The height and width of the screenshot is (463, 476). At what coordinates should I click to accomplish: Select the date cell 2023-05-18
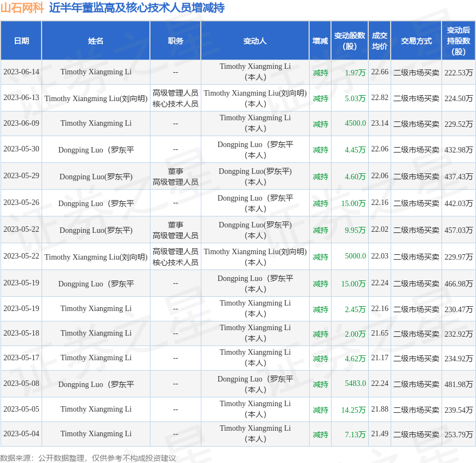tap(21, 333)
